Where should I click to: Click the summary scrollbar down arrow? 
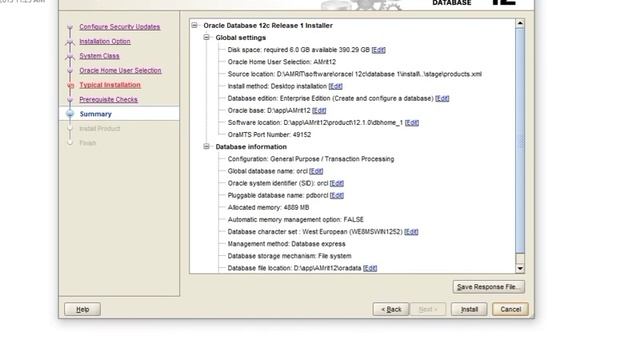tap(520, 268)
